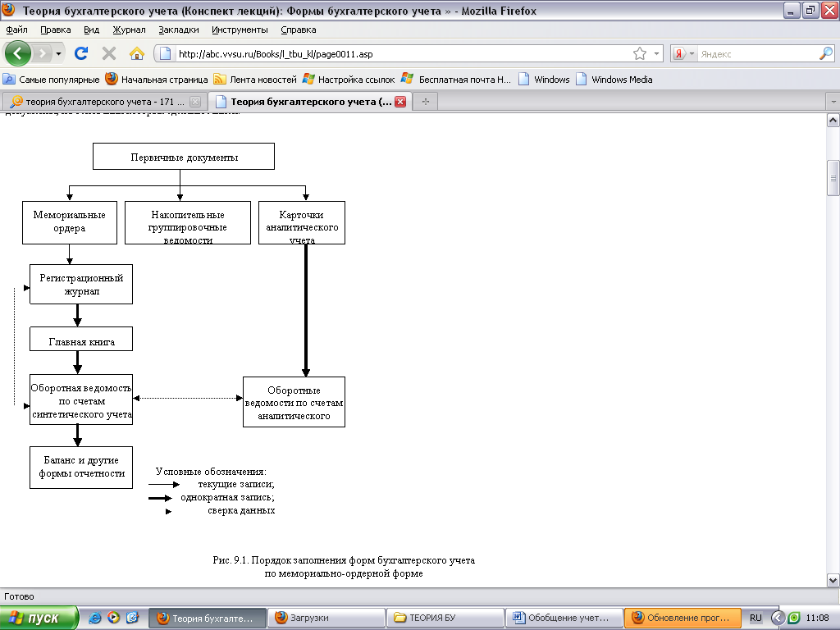840x630 pixels.
Task: Open the Закладки menu
Action: 178,30
